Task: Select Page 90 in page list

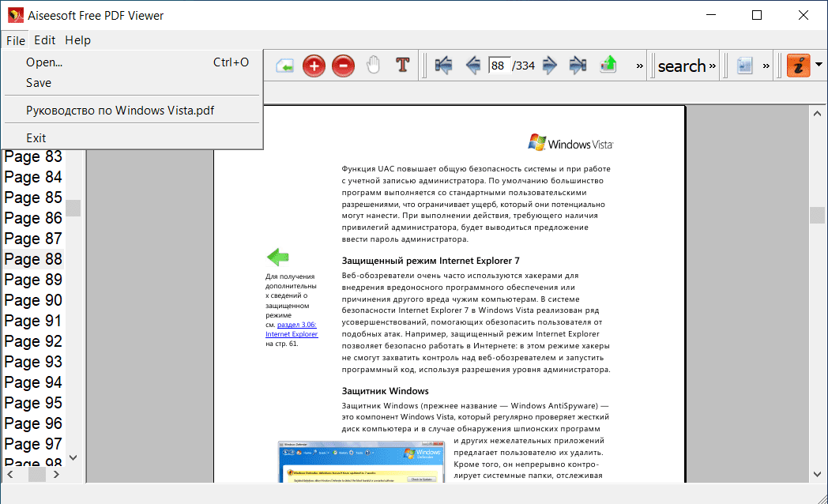Action: (x=33, y=300)
